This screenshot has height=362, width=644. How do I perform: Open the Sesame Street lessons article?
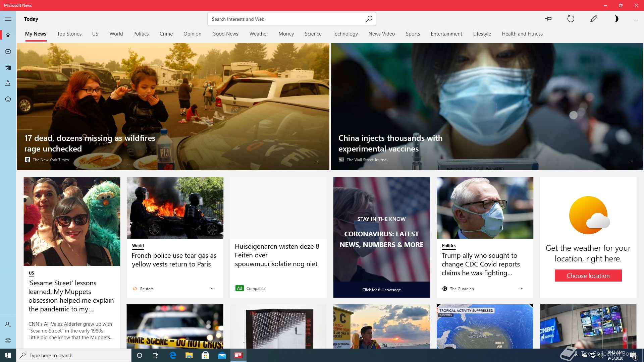click(x=71, y=296)
